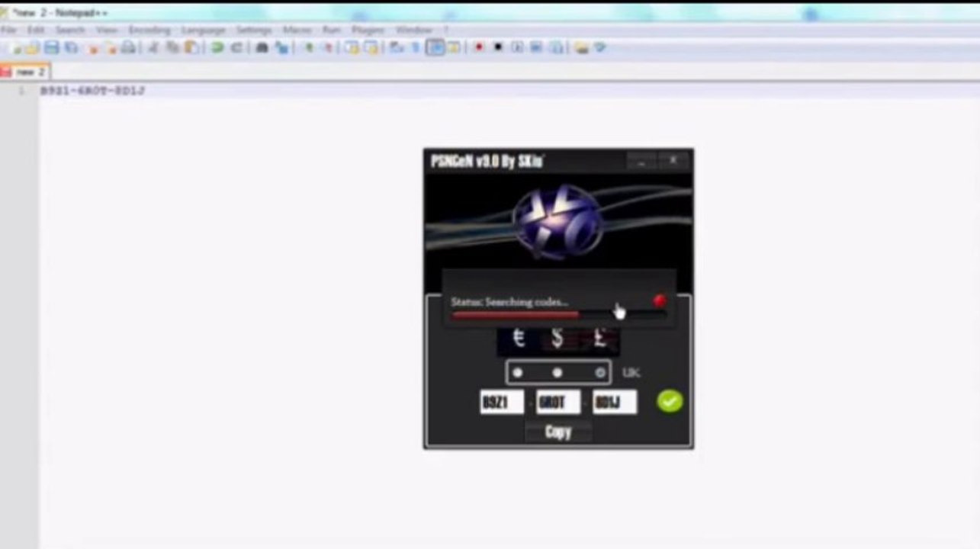The width and height of the screenshot is (980, 549).
Task: Stop macro recording with black square icon
Action: [x=498, y=47]
